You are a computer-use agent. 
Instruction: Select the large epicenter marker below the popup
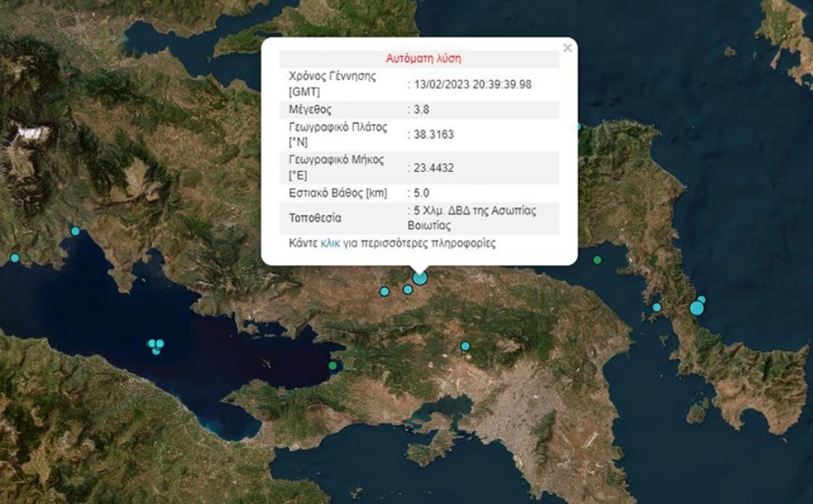[419, 278]
